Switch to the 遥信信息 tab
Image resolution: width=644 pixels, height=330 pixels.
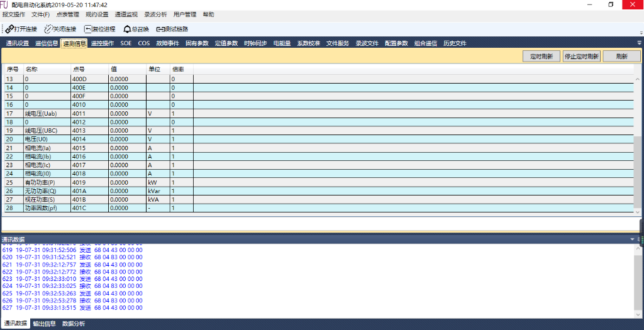click(x=47, y=43)
